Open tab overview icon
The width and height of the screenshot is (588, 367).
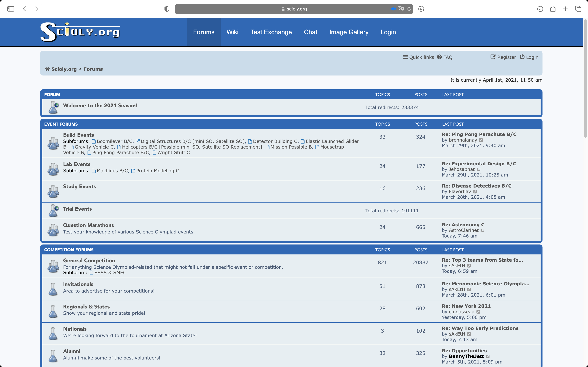click(578, 9)
